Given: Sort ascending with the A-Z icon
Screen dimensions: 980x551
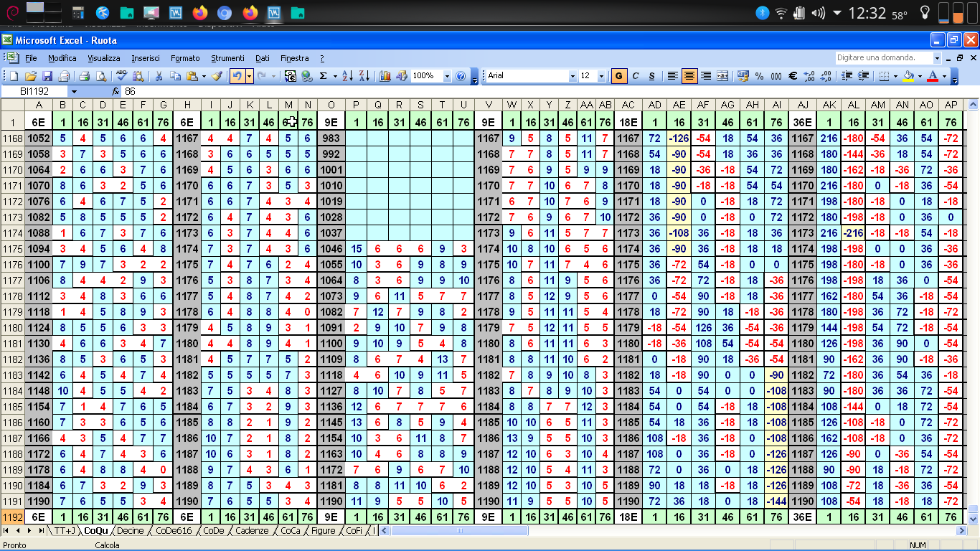Looking at the screenshot, I should pyautogui.click(x=347, y=75).
